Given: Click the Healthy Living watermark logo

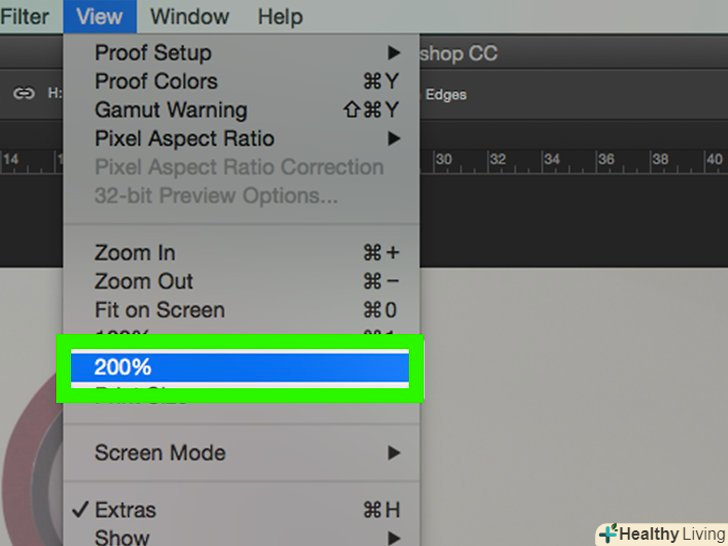Looking at the screenshot, I should click(661, 533).
